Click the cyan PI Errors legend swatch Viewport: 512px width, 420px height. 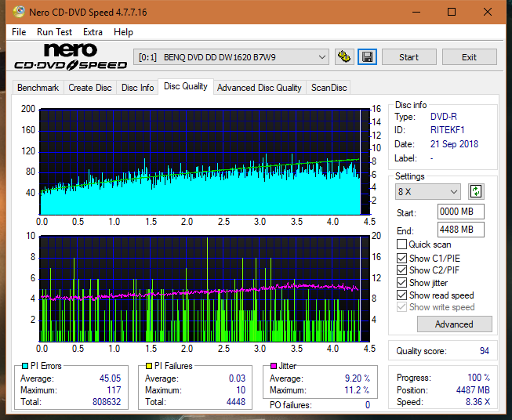click(25, 366)
